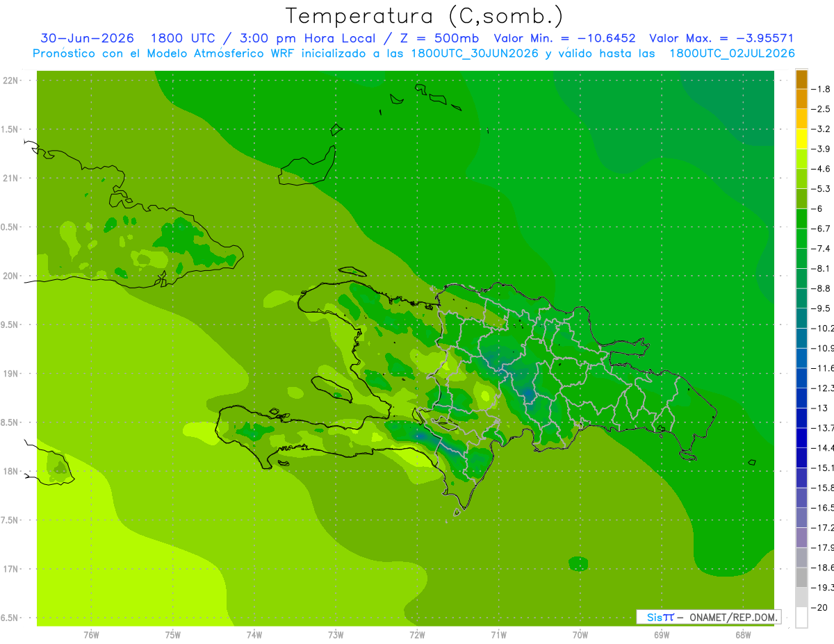The height and width of the screenshot is (644, 834).
Task: Click the "22N" latitude label
Action: click(x=10, y=81)
